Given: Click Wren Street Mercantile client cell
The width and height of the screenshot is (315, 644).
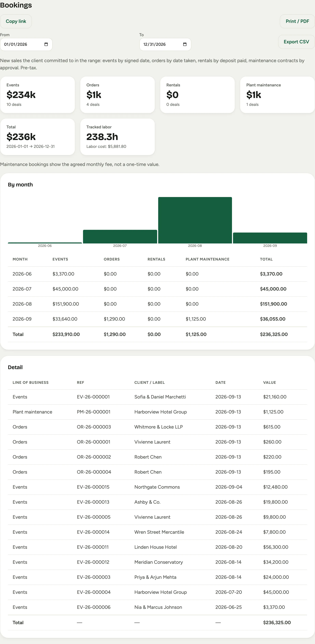Looking at the screenshot, I should pyautogui.click(x=159, y=532).
